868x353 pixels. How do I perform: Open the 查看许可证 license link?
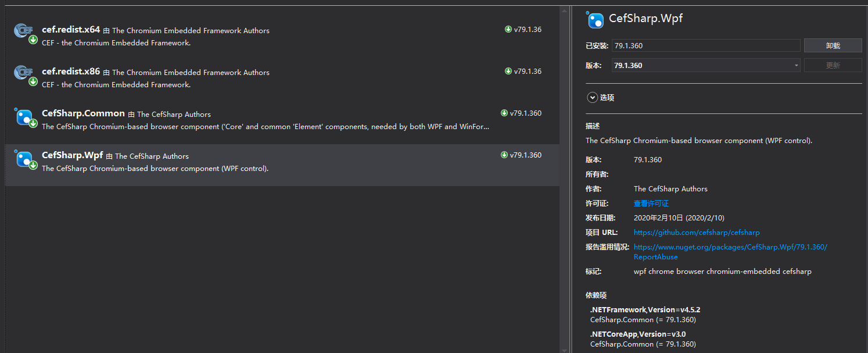(651, 203)
